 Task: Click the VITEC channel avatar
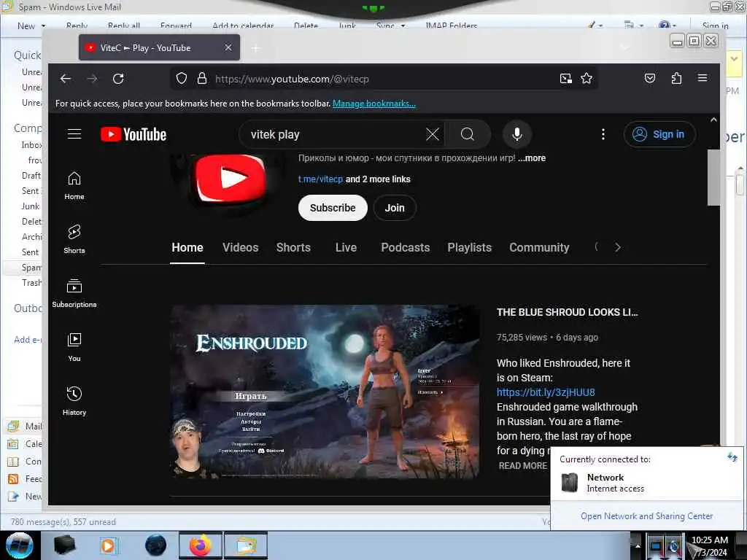click(x=231, y=182)
